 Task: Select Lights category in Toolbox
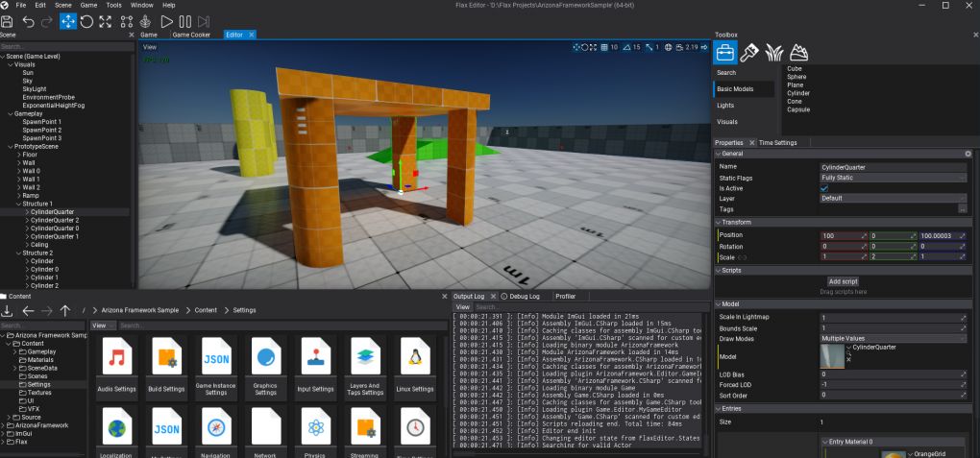[x=725, y=106]
